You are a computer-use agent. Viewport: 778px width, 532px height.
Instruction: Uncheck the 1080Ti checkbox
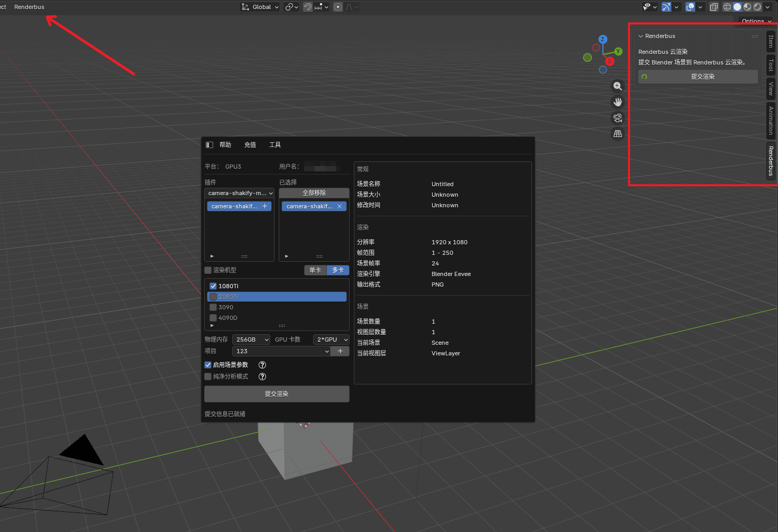[x=213, y=286]
